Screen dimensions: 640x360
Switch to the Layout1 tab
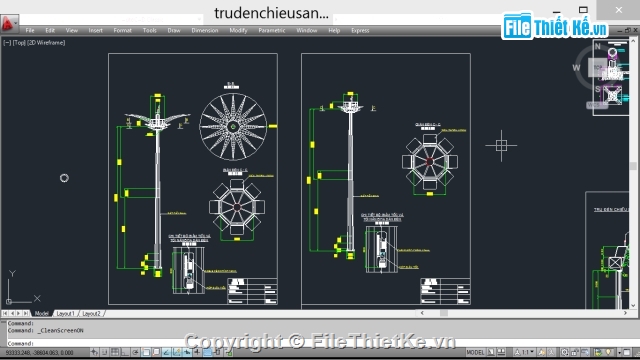click(66, 313)
